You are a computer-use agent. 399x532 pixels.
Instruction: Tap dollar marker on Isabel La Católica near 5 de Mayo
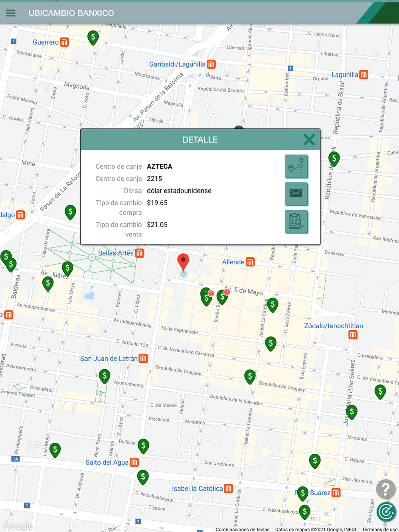pyautogui.click(x=273, y=305)
